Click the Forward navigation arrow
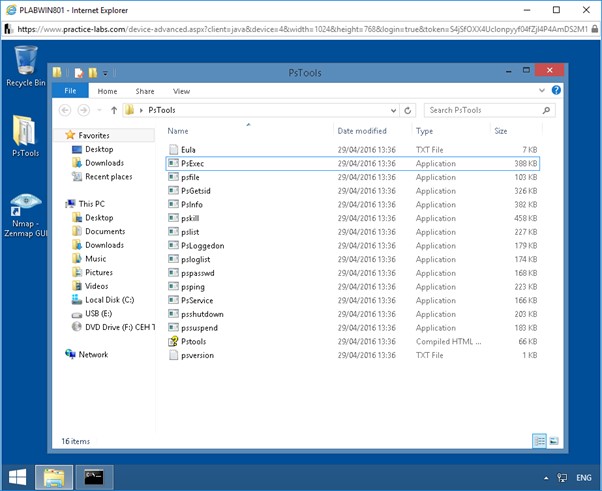 click(83, 111)
